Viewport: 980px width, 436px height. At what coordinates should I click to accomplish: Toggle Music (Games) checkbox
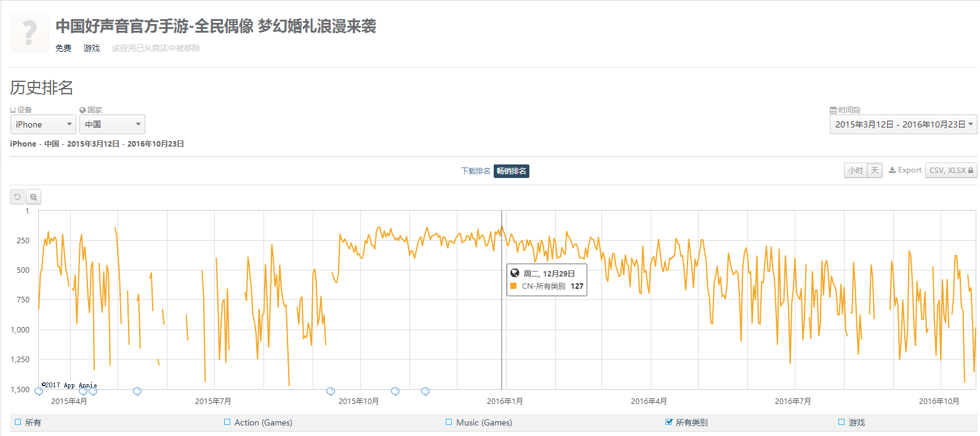coord(449,422)
